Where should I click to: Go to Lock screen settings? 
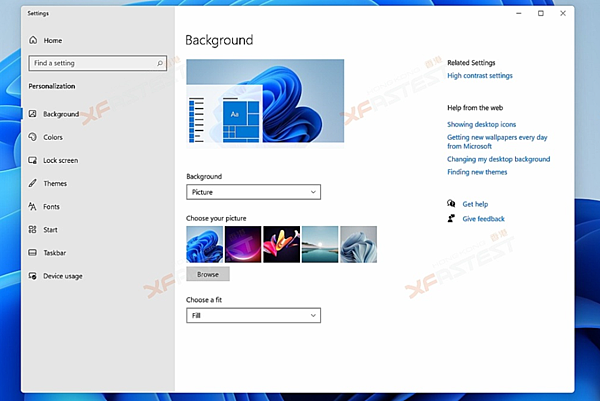(98, 160)
